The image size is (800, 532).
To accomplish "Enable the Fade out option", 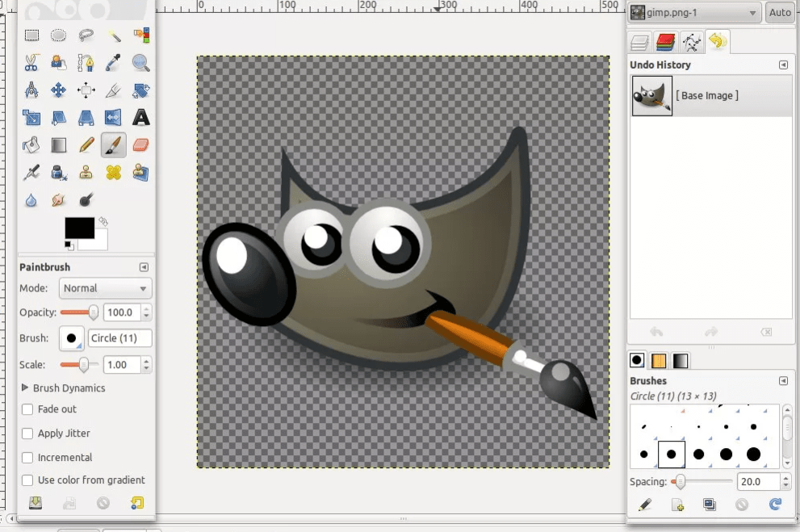I will pyautogui.click(x=27, y=409).
